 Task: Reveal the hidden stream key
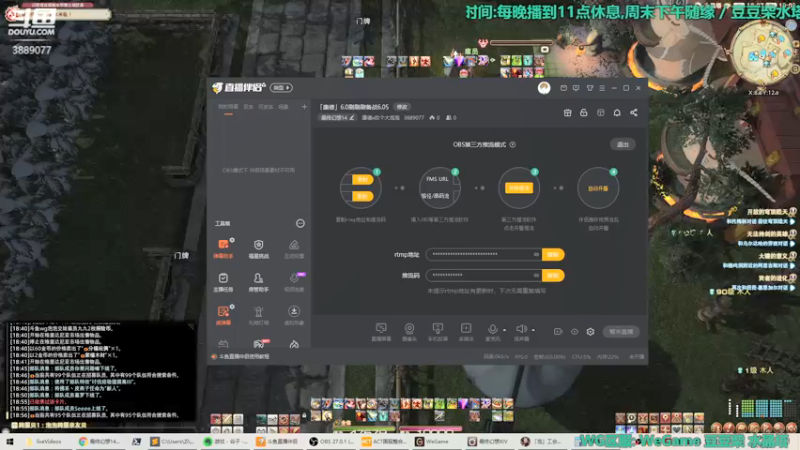pos(536,275)
